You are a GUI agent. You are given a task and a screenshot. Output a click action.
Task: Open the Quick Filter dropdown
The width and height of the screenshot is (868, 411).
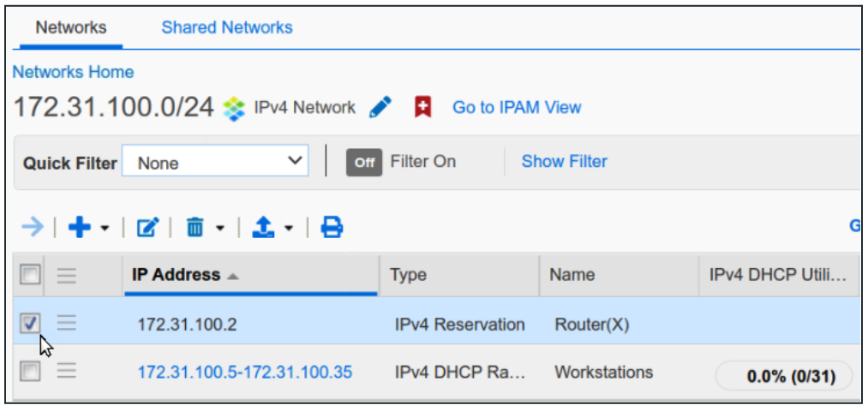click(214, 162)
